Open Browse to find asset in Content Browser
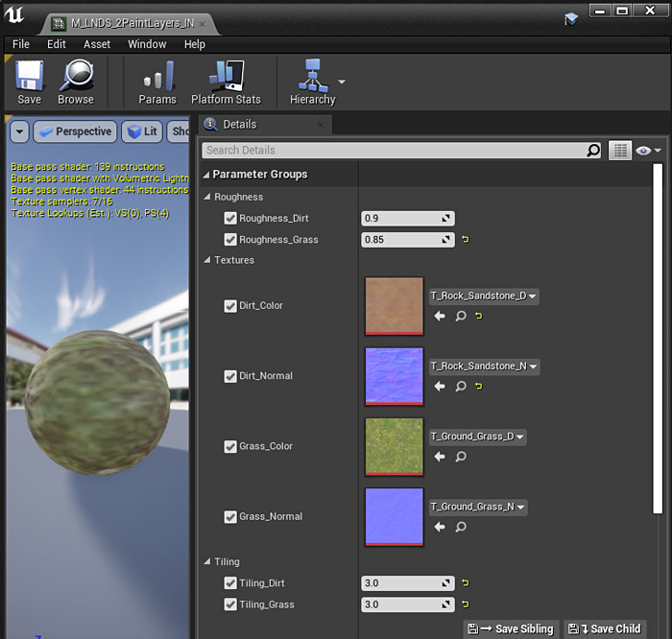 [x=76, y=83]
